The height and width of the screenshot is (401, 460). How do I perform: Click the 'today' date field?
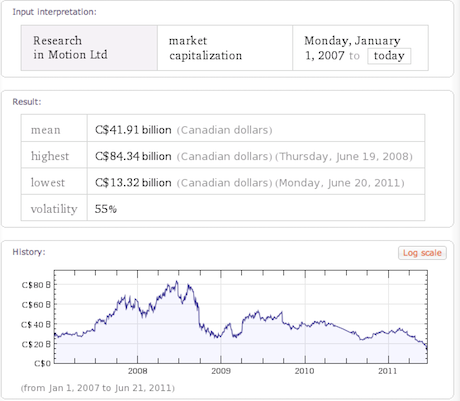pyautogui.click(x=389, y=56)
